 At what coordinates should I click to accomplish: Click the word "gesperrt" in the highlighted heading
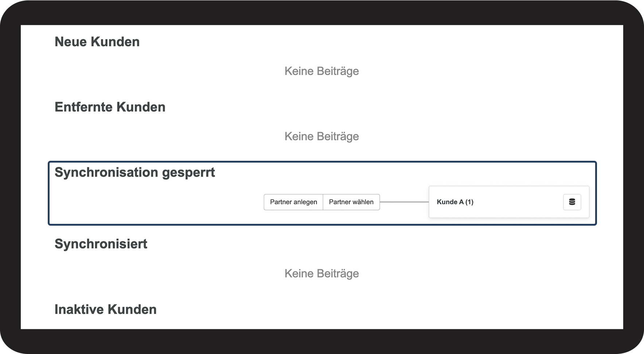tap(188, 172)
